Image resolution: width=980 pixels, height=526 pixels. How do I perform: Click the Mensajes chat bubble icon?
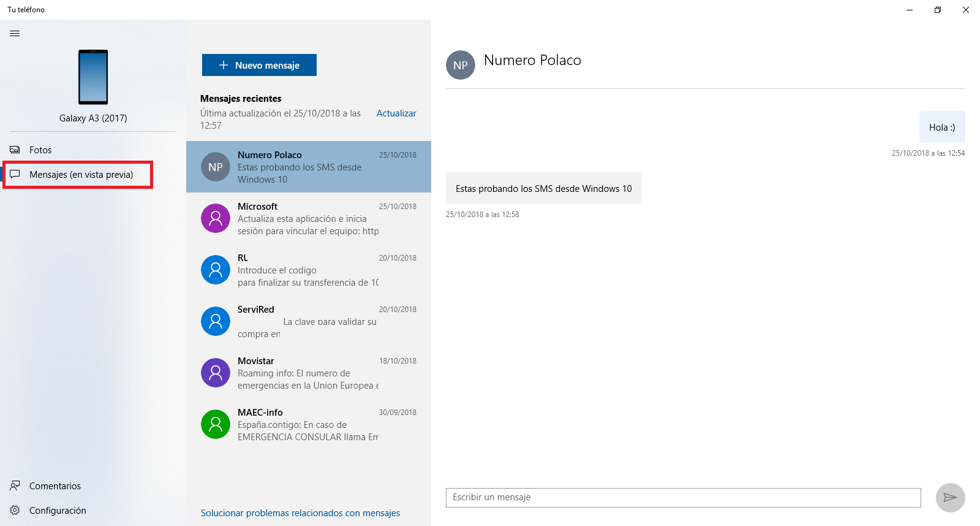[15, 174]
